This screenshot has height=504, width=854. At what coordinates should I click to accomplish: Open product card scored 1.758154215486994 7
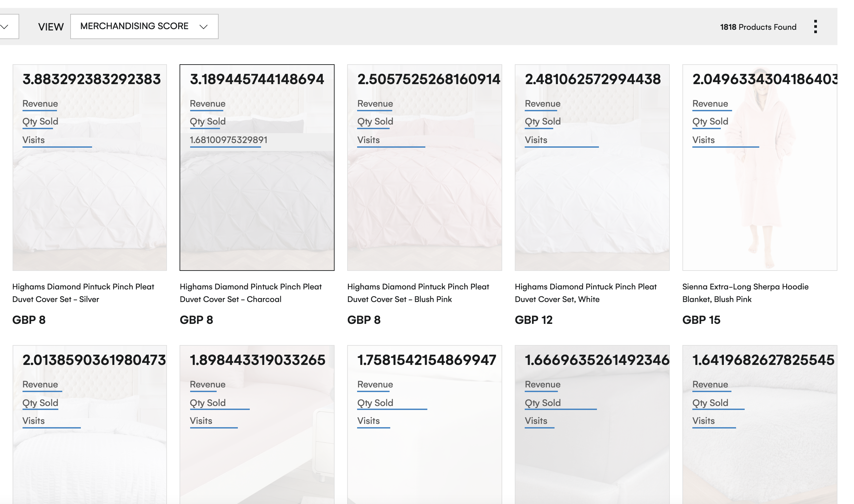424,425
